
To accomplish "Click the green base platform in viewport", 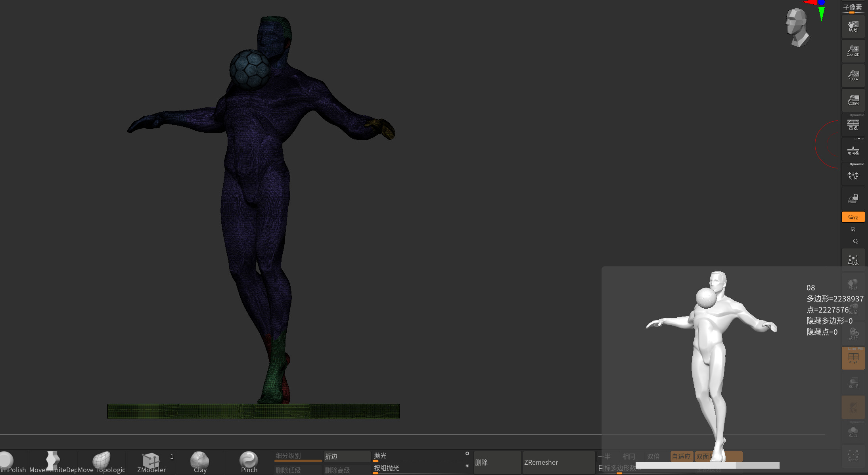I will [x=253, y=411].
